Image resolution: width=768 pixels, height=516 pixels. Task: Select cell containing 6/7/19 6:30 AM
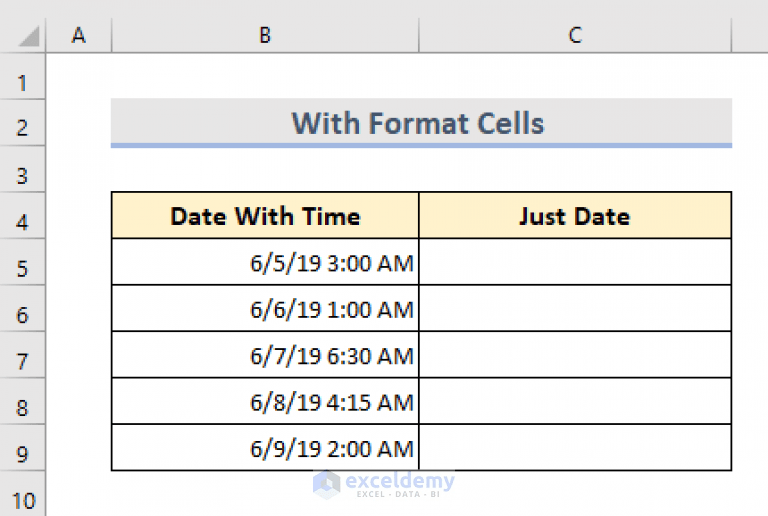coord(265,355)
